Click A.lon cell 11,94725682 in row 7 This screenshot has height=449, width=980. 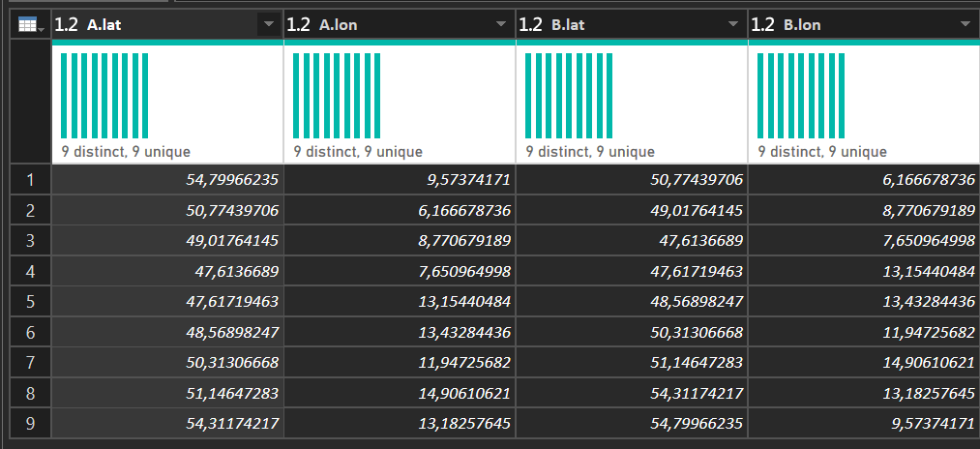[400, 363]
